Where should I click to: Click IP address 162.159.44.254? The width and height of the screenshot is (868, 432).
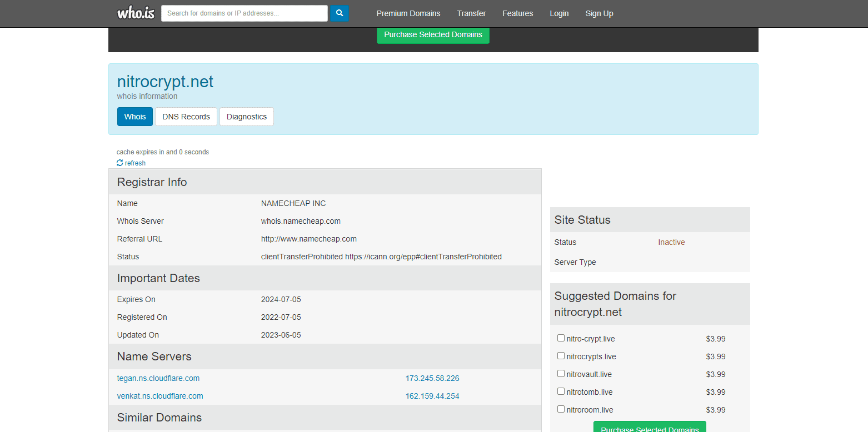(432, 396)
